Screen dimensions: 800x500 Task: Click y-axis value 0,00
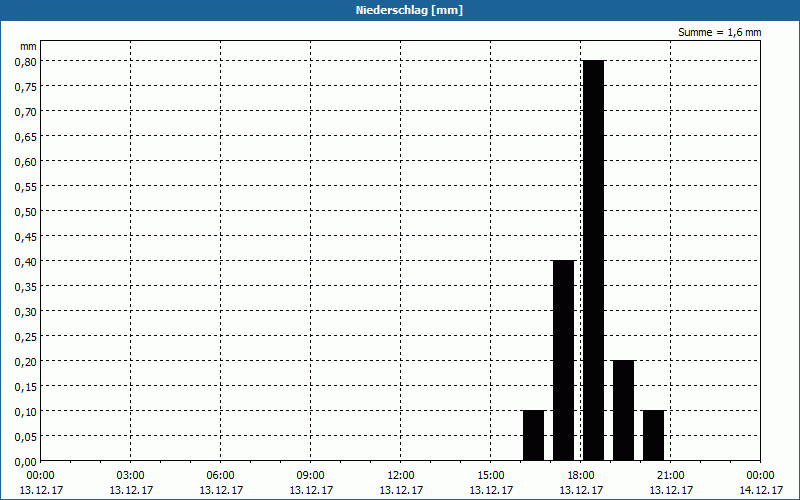coord(26,462)
